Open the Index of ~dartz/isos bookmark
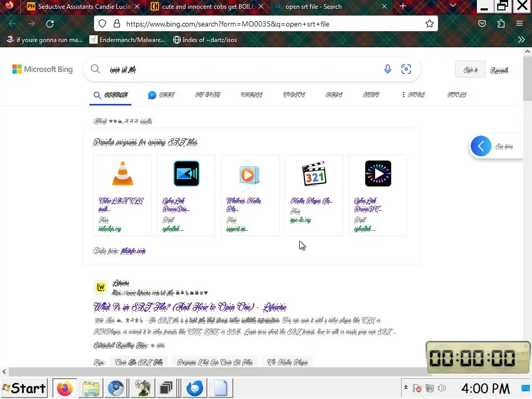 (205, 39)
